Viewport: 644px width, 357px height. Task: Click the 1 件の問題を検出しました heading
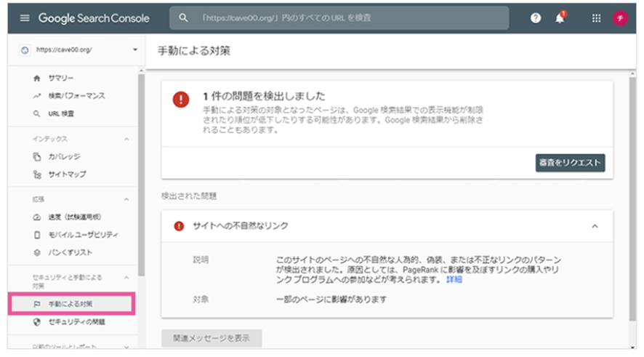264,97
